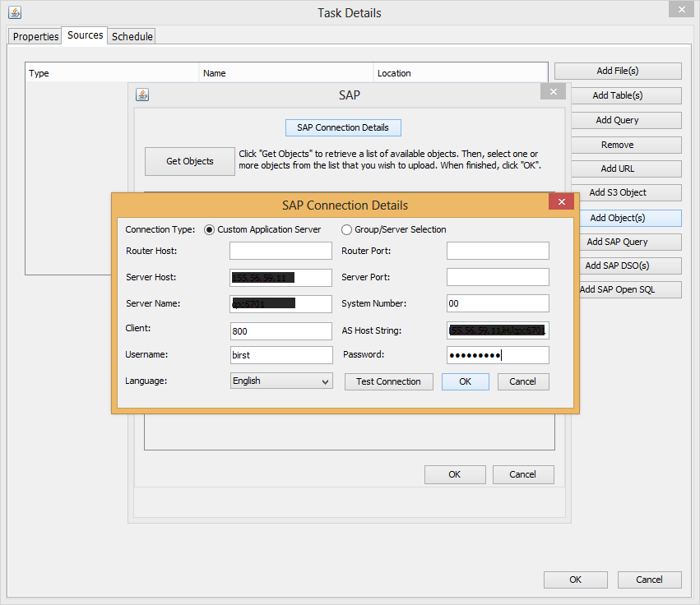The width and height of the screenshot is (700, 605).
Task: Click the Java icon in Task Details title bar
Action: click(x=15, y=12)
